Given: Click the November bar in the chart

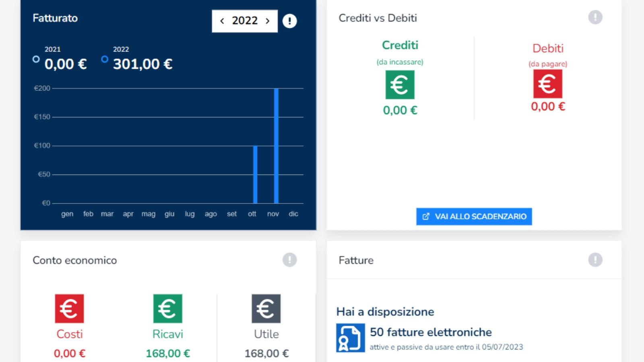Looking at the screenshot, I should click(276, 145).
